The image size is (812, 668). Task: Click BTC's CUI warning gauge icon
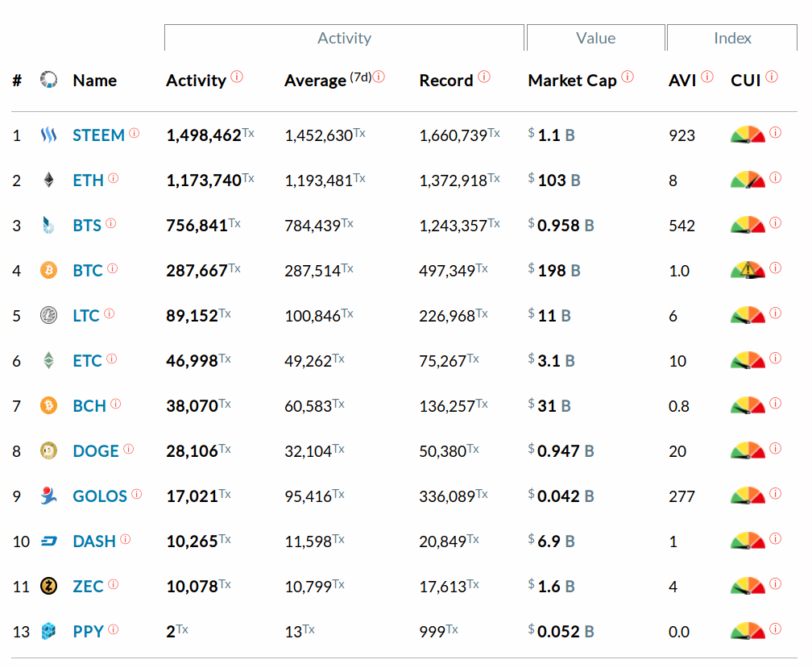[748, 270]
